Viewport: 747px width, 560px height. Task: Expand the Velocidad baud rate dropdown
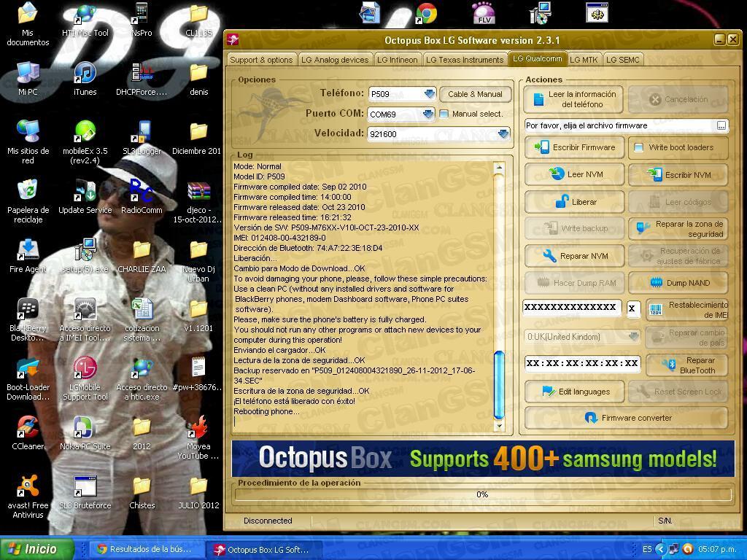click(x=503, y=134)
